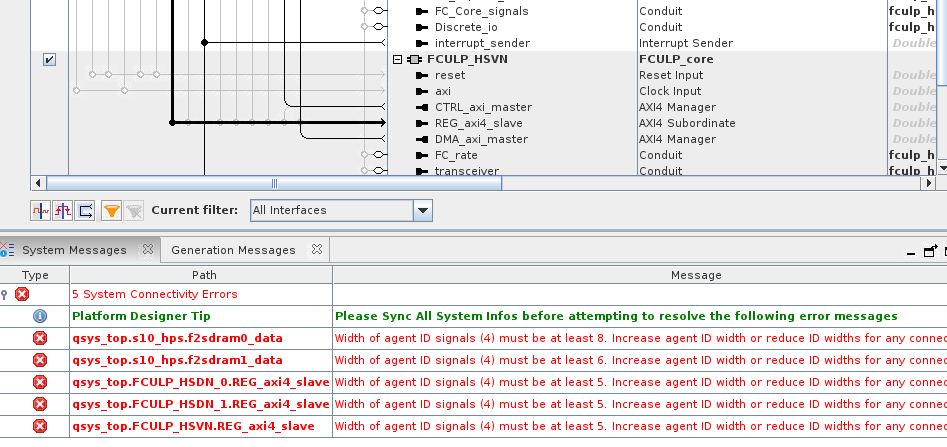
Task: Select the CTRL_axi_master interface
Action: click(483, 108)
